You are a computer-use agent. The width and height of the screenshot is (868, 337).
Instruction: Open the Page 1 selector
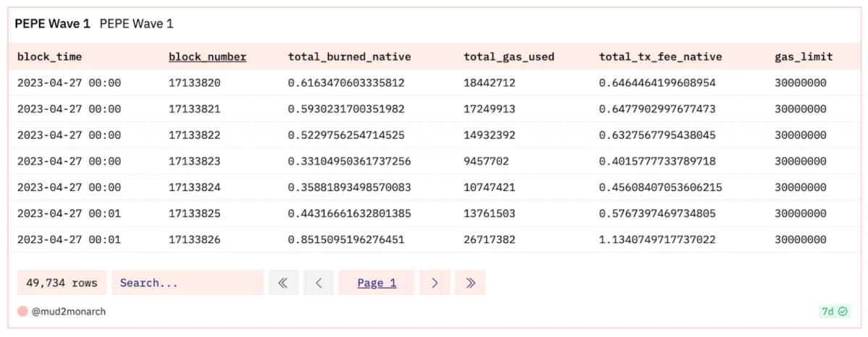[377, 283]
